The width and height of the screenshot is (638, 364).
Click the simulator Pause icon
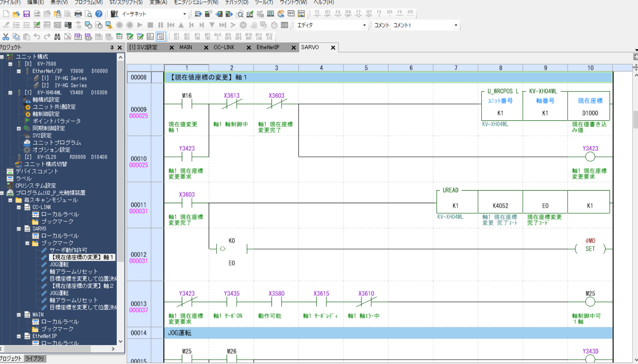click(161, 25)
